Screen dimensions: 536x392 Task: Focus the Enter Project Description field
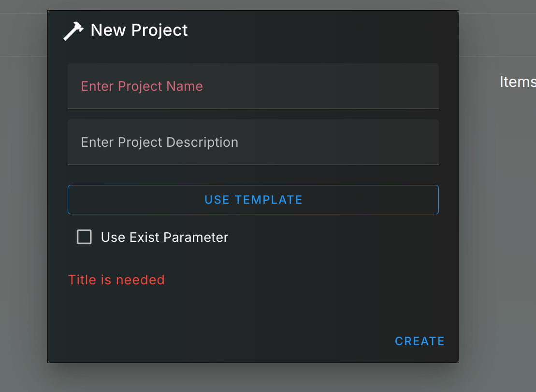click(253, 142)
